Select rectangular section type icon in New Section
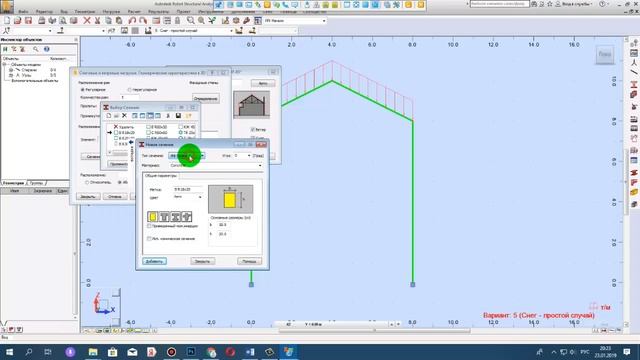Screen dimensions: 640x360 [x=153, y=217]
